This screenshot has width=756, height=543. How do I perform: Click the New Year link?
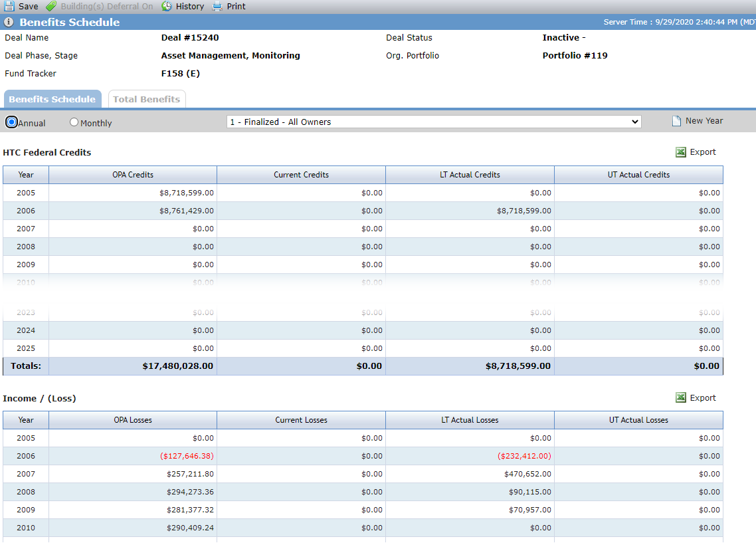tap(704, 120)
